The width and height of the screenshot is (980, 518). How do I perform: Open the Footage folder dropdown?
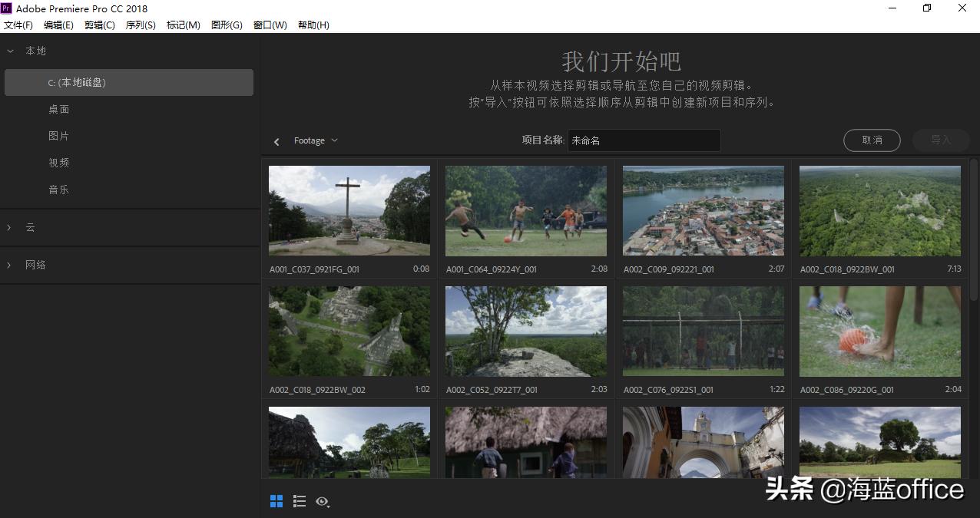(x=316, y=141)
